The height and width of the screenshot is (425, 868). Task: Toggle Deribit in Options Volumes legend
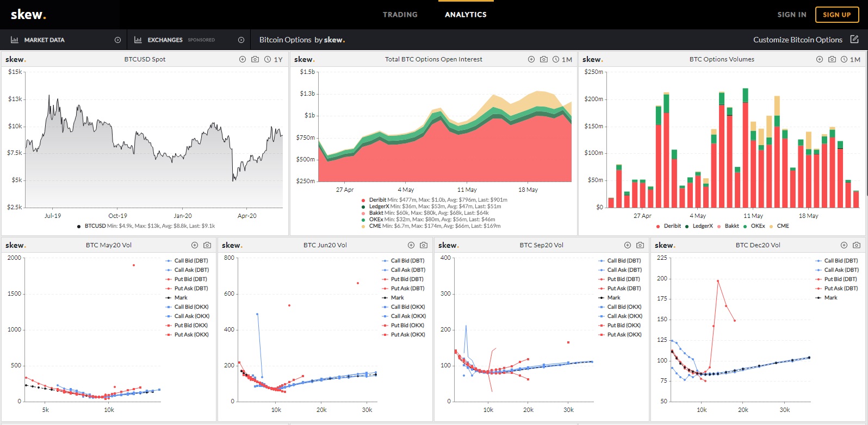(x=668, y=226)
